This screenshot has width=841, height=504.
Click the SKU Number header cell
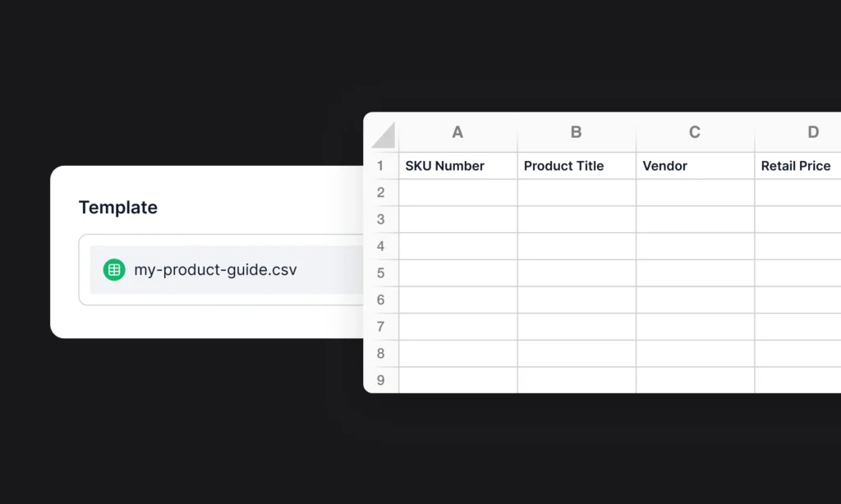(x=457, y=166)
